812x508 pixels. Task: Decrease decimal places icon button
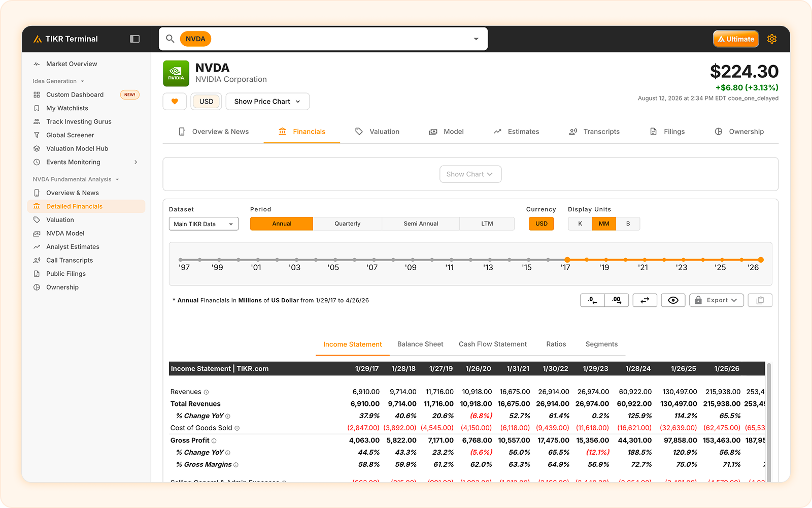[x=592, y=300]
